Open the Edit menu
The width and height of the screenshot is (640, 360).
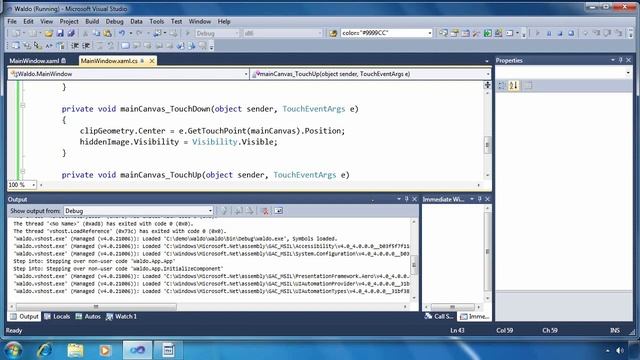tap(28, 21)
